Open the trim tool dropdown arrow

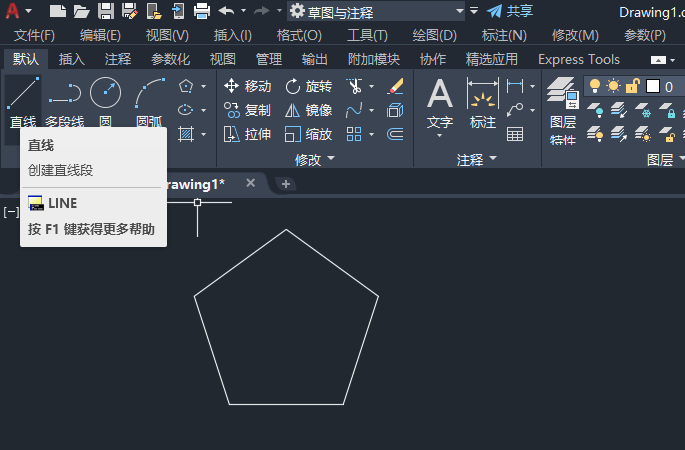tap(371, 87)
